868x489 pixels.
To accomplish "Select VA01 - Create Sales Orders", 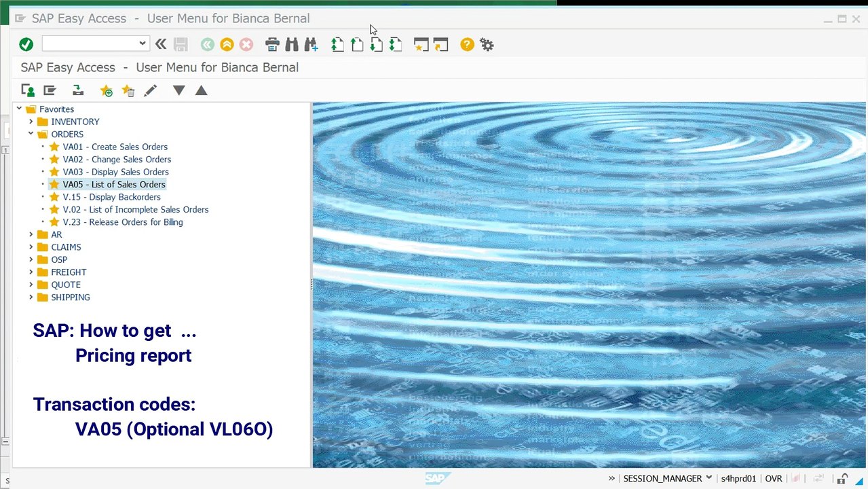I will [115, 147].
